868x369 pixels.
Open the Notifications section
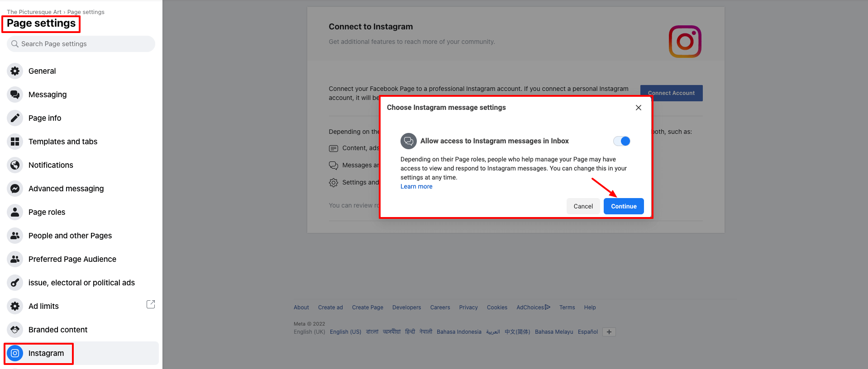(81, 165)
